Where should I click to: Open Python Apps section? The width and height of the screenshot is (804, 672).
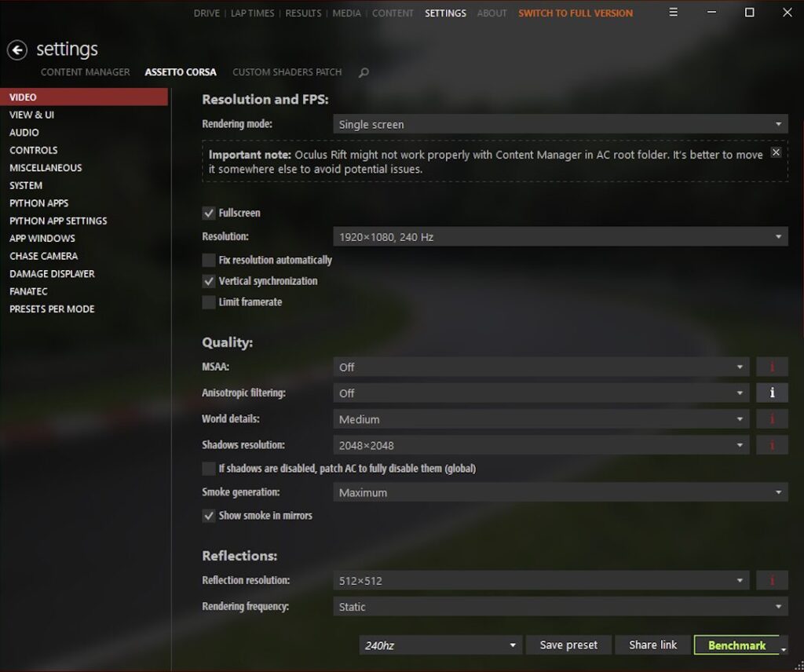tap(84, 203)
